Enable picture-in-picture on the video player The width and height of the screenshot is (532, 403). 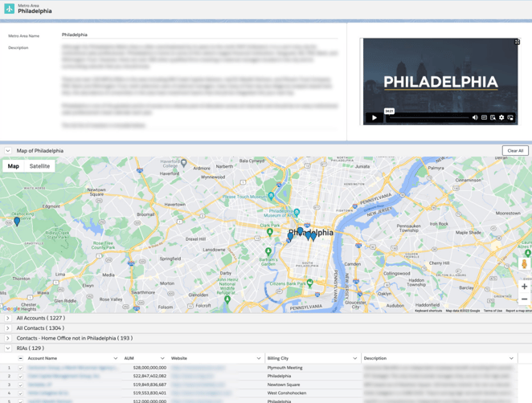coord(510,117)
